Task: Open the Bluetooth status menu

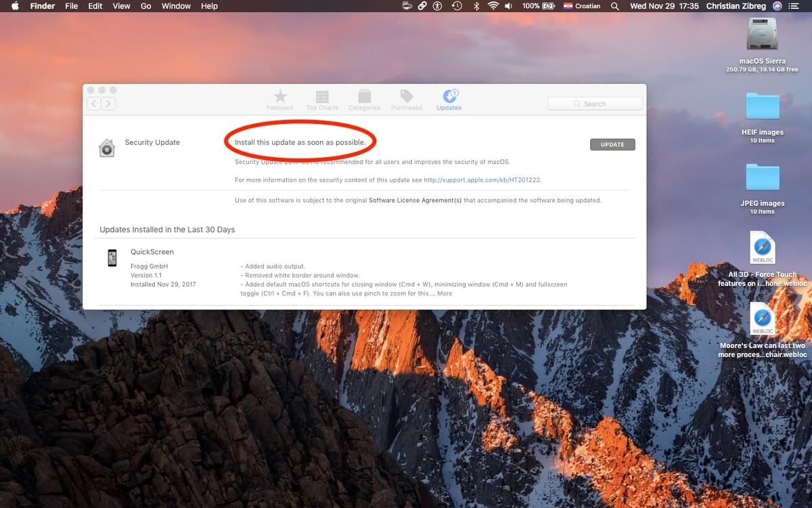Action: (476, 6)
